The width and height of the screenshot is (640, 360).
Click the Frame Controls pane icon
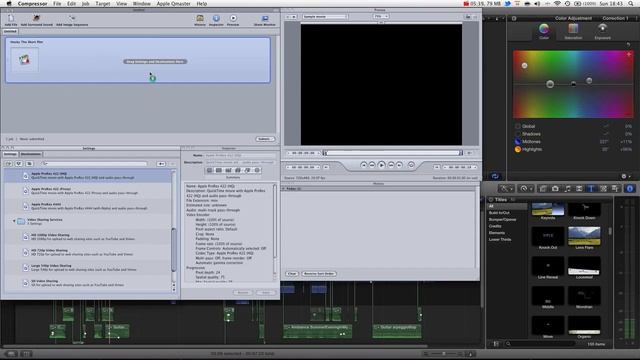[228, 170]
